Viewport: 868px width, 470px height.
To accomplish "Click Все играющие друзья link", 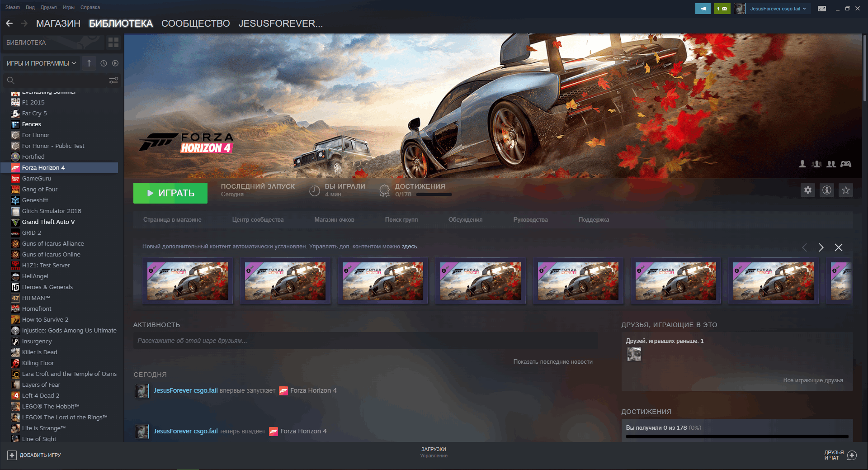I will click(813, 380).
